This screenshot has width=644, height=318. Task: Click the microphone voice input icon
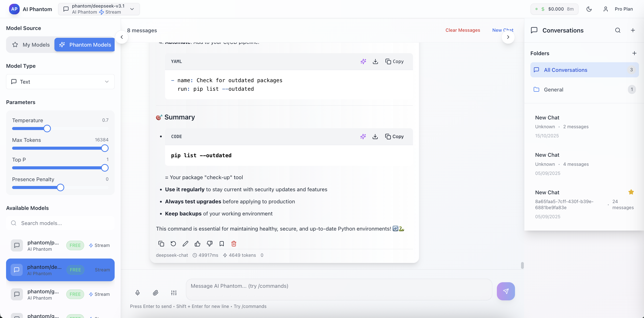click(138, 293)
